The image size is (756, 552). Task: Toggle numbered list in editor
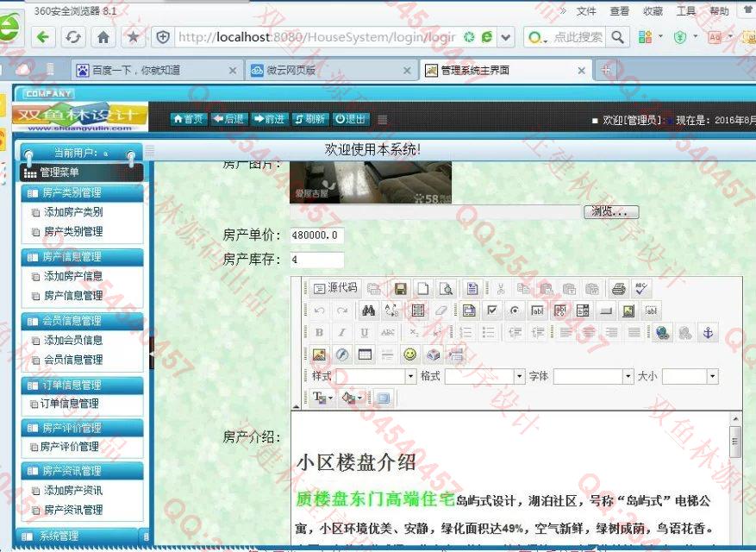(x=465, y=333)
